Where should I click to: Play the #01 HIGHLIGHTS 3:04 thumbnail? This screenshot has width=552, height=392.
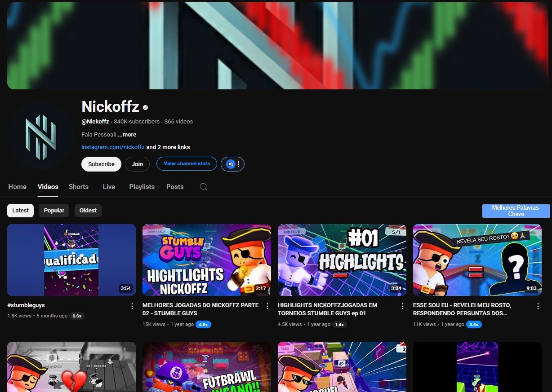pos(342,260)
